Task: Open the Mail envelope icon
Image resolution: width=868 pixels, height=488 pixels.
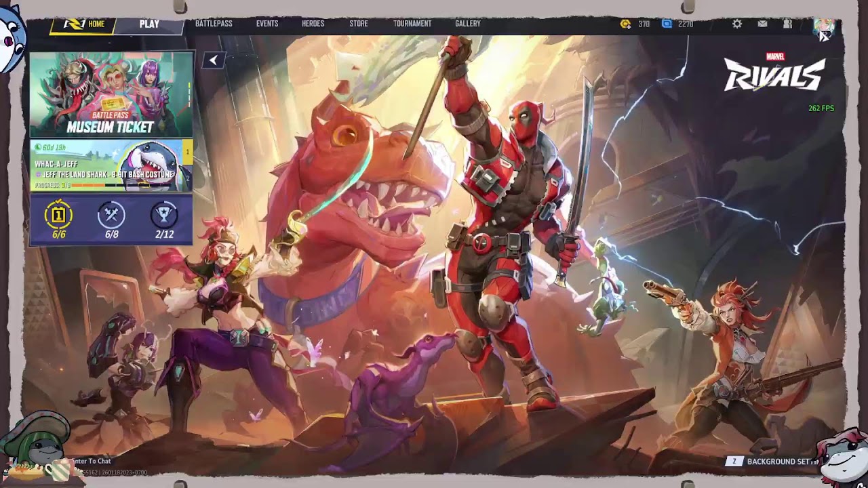Action: (762, 24)
